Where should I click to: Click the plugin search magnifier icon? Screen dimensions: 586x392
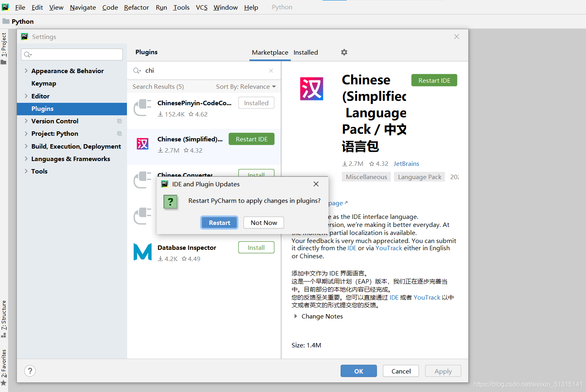pyautogui.click(x=137, y=71)
